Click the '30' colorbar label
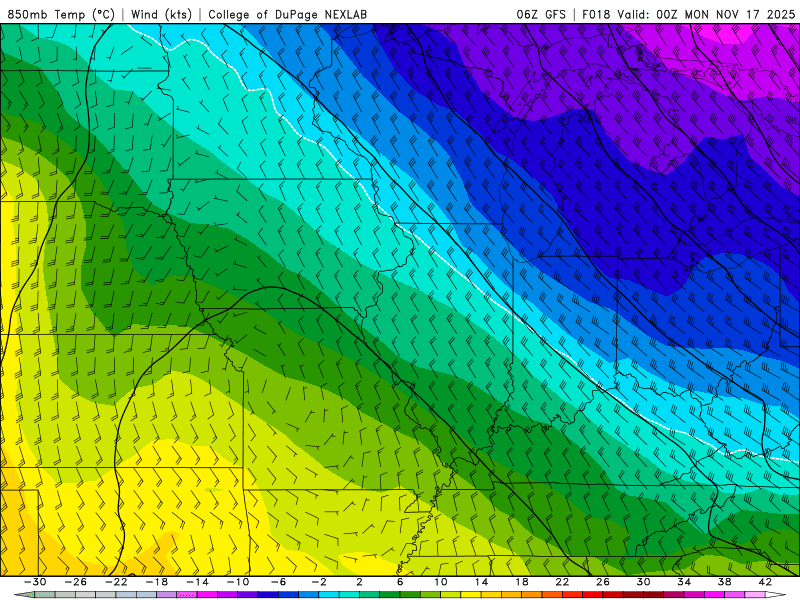 (x=643, y=582)
